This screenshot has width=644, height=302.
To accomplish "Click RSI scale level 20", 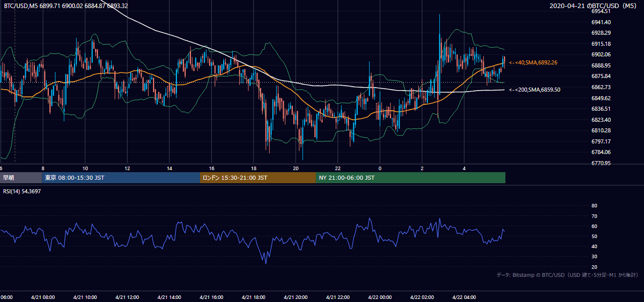I will coord(594,267).
